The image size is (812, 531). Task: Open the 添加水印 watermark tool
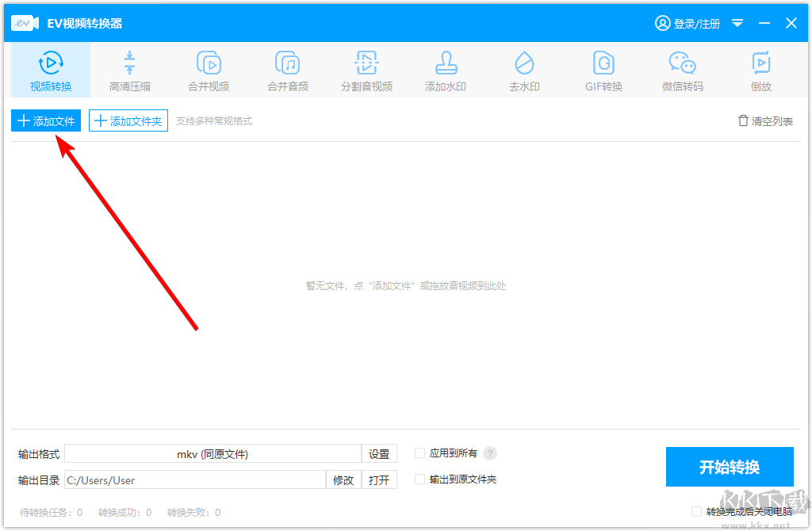click(x=446, y=70)
